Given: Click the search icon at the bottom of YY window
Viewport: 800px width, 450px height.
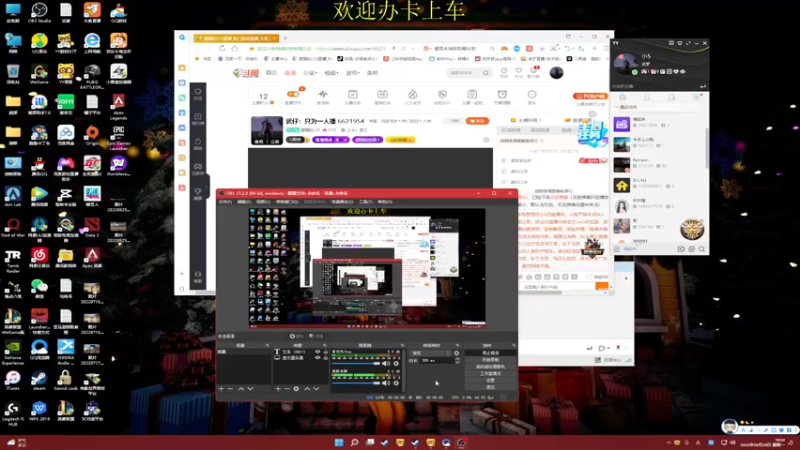Looking at the screenshot, I should 702,249.
